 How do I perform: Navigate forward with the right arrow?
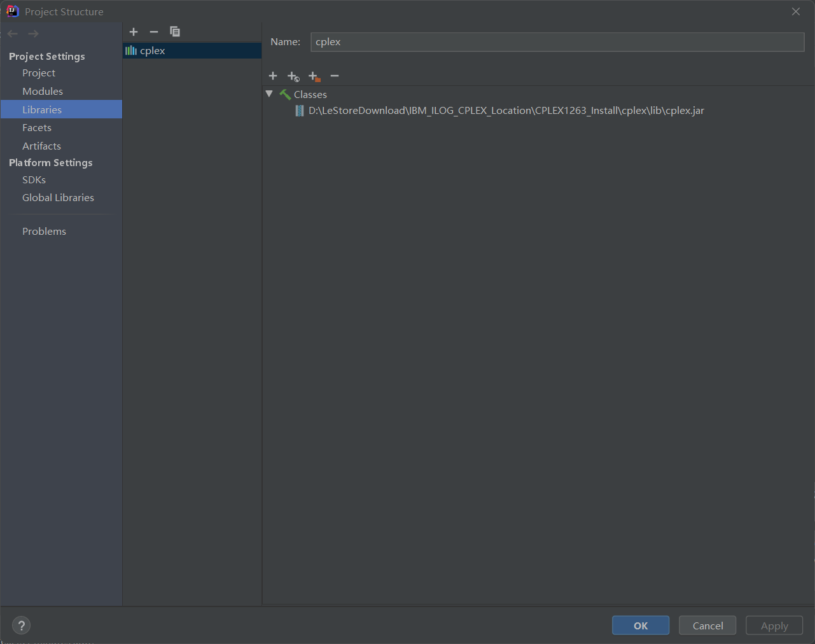click(33, 34)
